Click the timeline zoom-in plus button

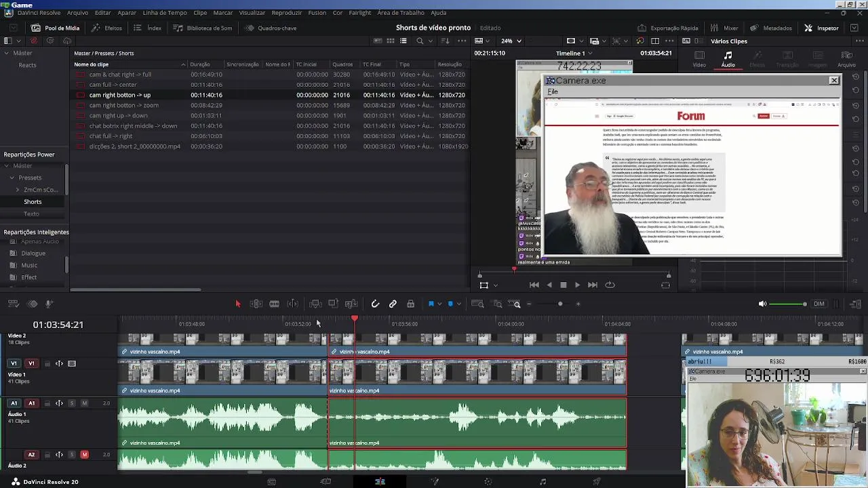(578, 304)
